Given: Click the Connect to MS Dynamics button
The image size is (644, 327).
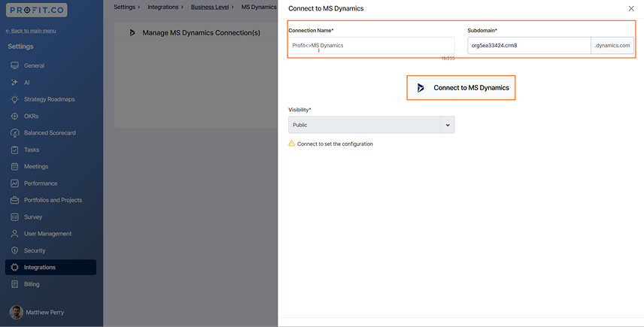Looking at the screenshot, I should (x=461, y=88).
